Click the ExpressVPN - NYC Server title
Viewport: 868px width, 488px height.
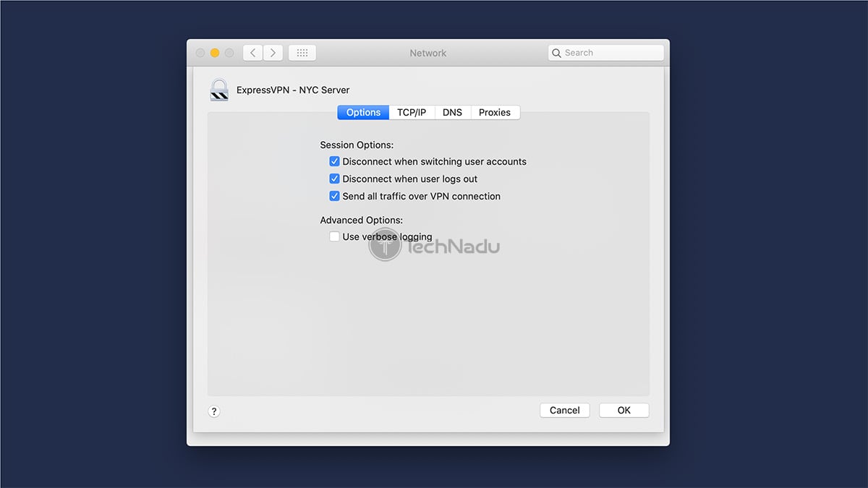pos(293,90)
